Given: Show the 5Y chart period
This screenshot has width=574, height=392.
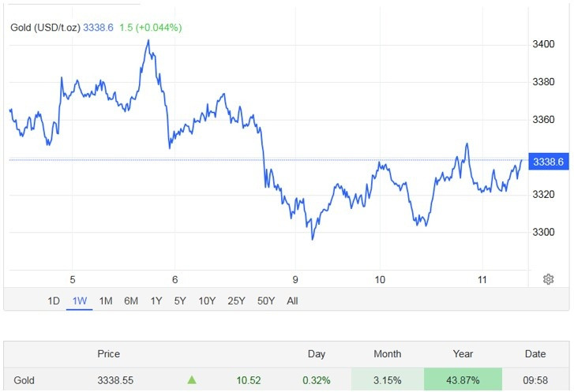Looking at the screenshot, I should [x=180, y=301].
